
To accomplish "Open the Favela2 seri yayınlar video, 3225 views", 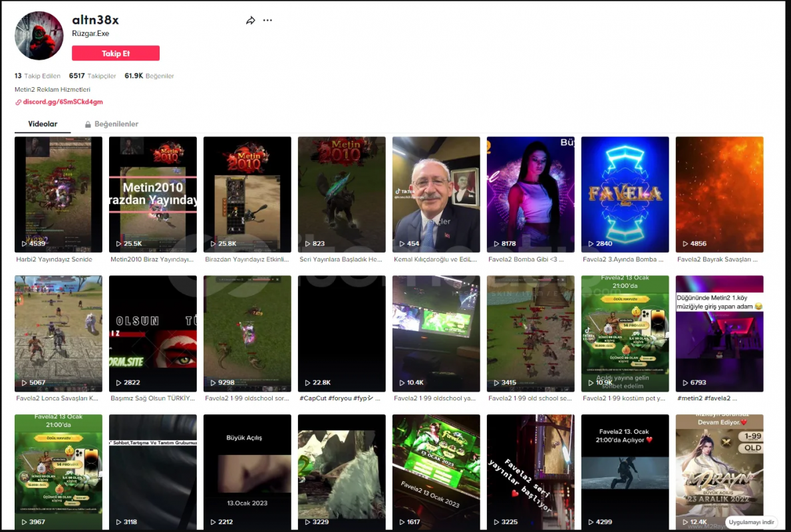I will point(531,472).
